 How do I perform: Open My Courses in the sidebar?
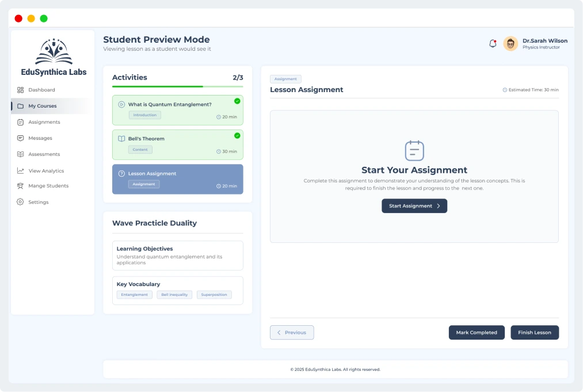(x=43, y=106)
